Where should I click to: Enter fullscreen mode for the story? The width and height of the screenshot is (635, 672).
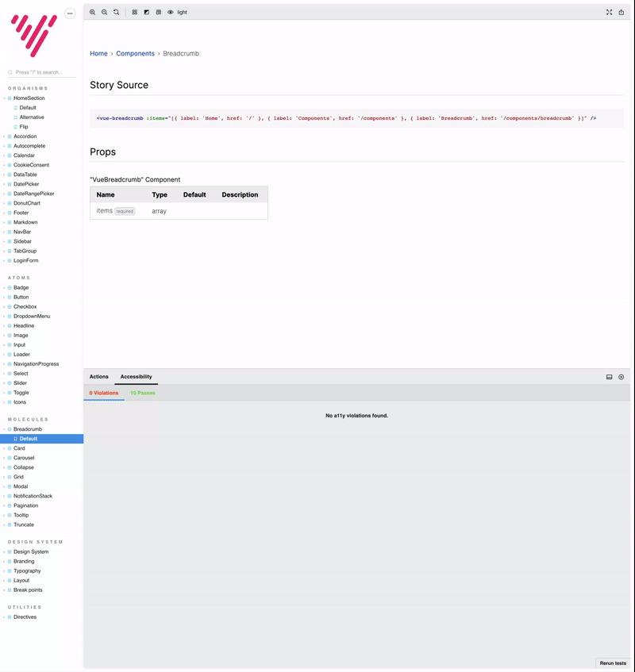click(609, 12)
